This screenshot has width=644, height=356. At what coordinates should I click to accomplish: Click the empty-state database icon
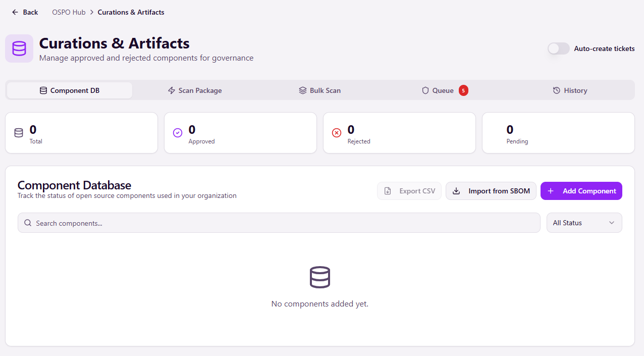tap(320, 277)
